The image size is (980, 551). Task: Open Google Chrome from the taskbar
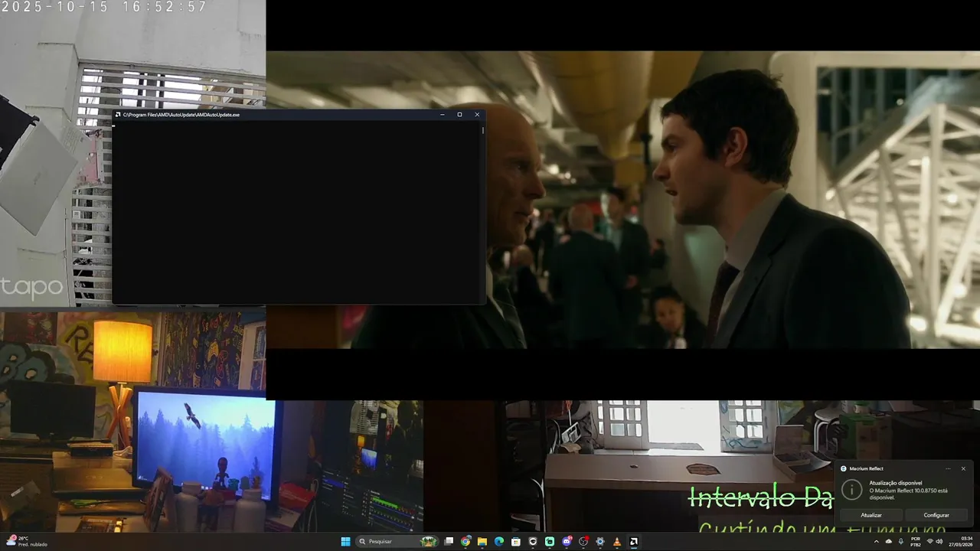point(465,541)
